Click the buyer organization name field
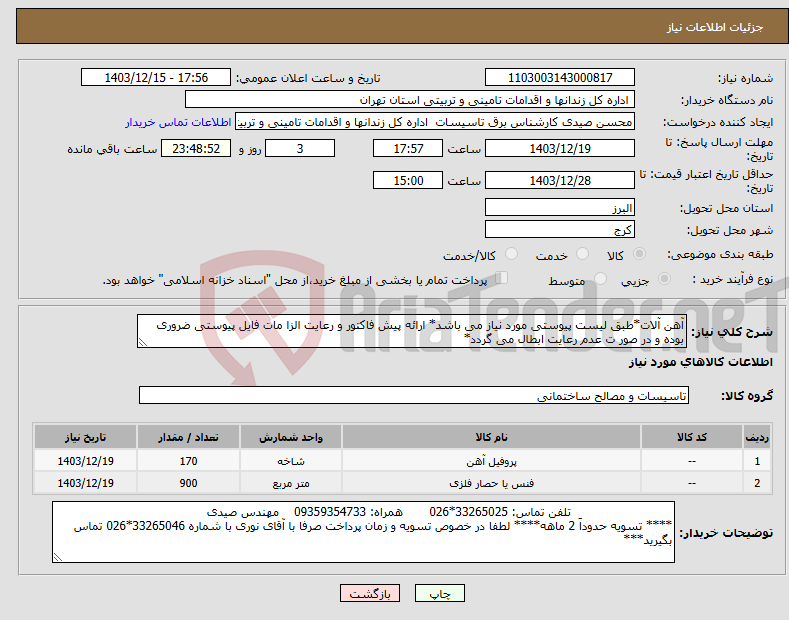This screenshot has width=789, height=620. [410, 100]
